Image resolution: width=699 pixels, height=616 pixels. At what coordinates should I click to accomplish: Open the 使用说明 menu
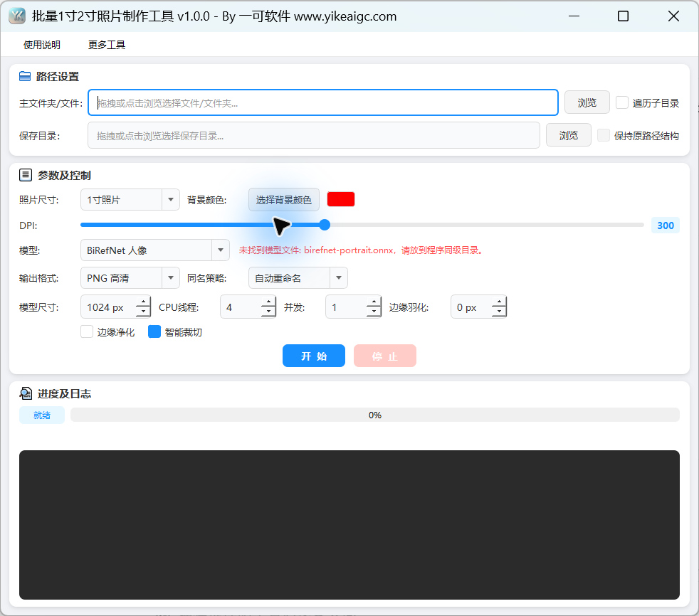pyautogui.click(x=42, y=45)
